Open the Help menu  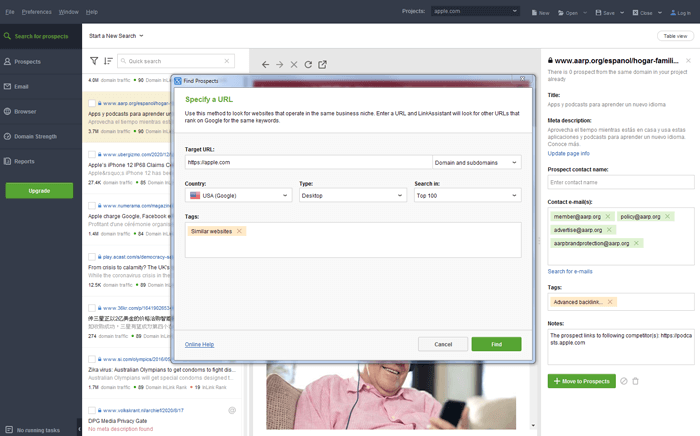click(x=92, y=12)
